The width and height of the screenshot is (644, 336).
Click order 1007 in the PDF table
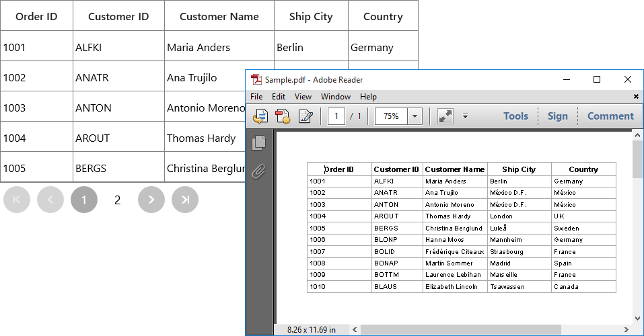tap(318, 251)
